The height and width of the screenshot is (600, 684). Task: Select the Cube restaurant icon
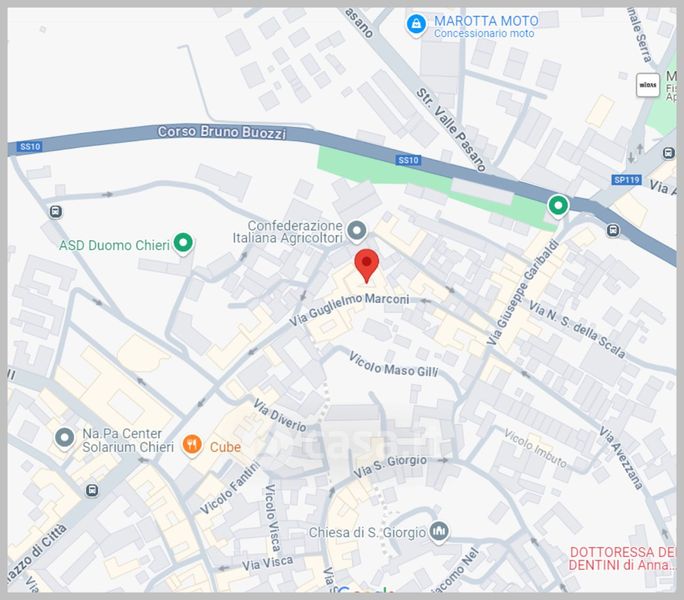tap(192, 446)
